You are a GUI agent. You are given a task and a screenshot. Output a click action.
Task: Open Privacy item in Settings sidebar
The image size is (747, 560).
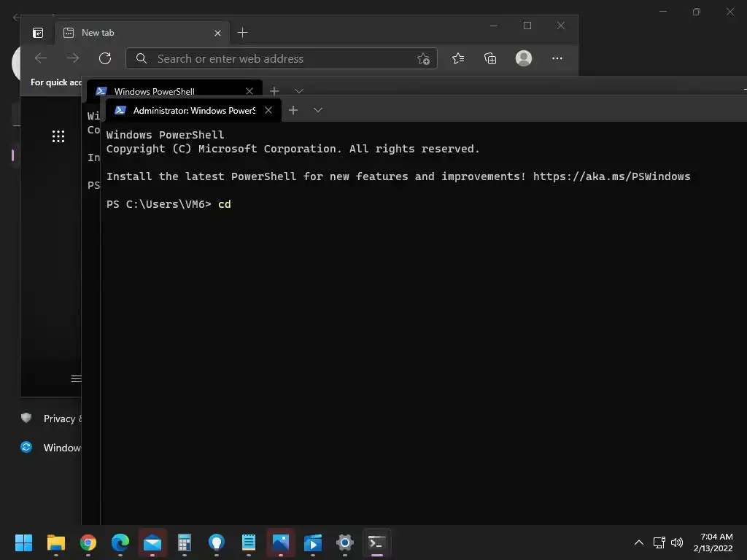(50, 419)
